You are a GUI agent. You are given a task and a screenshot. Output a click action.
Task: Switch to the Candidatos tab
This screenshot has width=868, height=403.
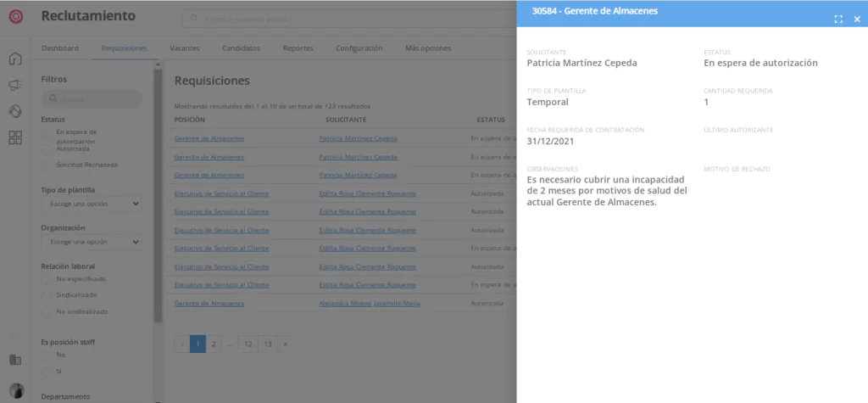point(241,48)
